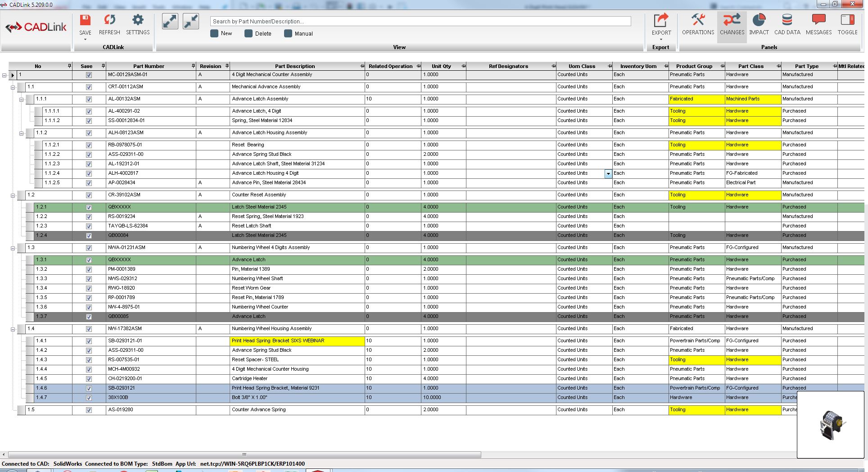Collapse node 1.1.2 Advance Latch Housing Assembly
Screen dimensions: 868x472
click(21, 133)
